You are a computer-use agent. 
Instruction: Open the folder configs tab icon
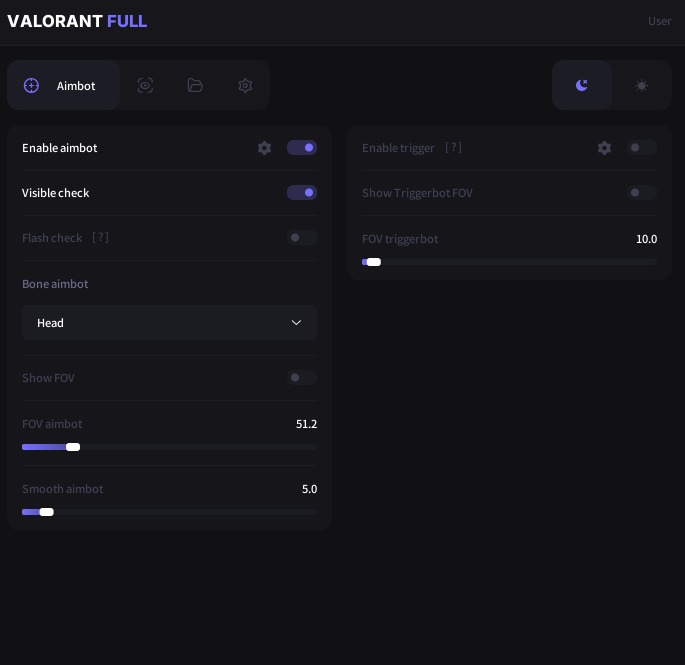(x=195, y=86)
